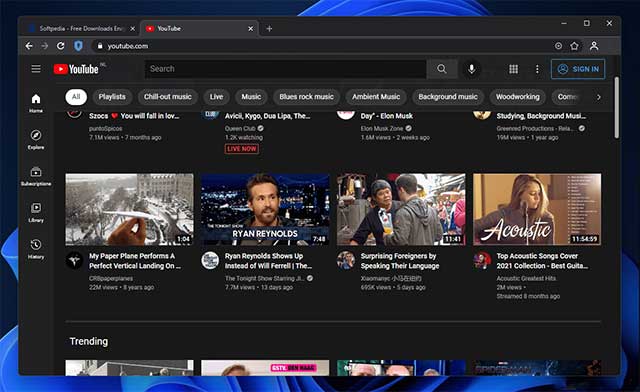Click the LIVE NOW badge

click(242, 149)
